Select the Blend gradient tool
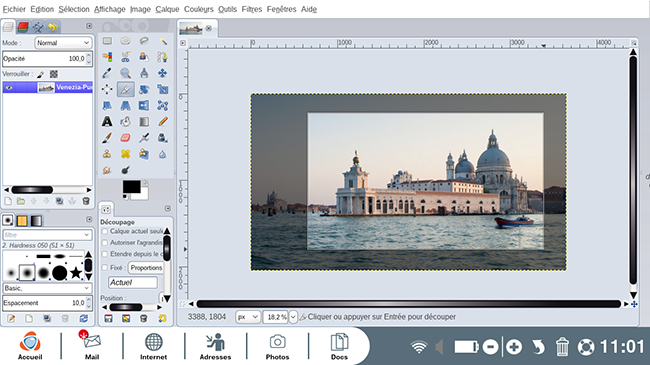Viewport: 650px width, 365px height. click(x=144, y=122)
